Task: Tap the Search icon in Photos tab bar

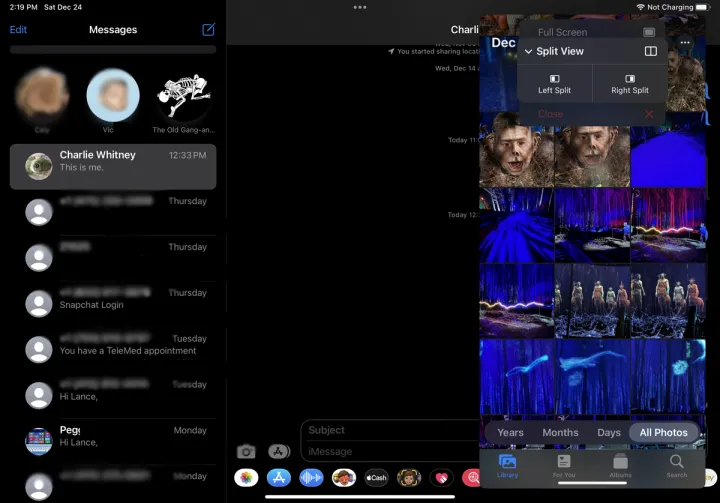Action: tap(677, 464)
